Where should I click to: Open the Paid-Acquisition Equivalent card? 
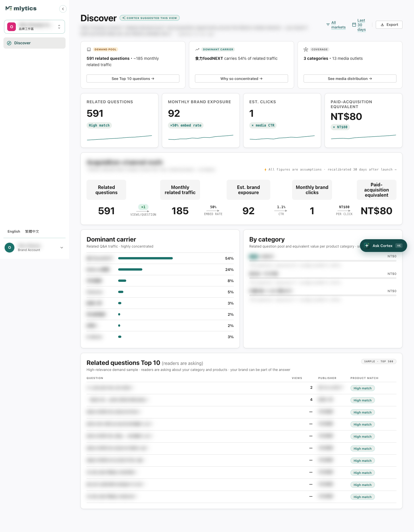click(363, 120)
